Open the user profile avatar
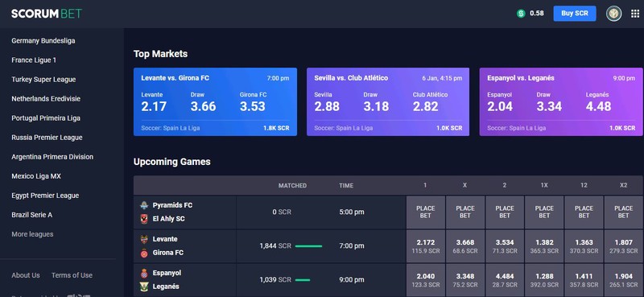Screen dimensions: 644x297 (x=613, y=14)
